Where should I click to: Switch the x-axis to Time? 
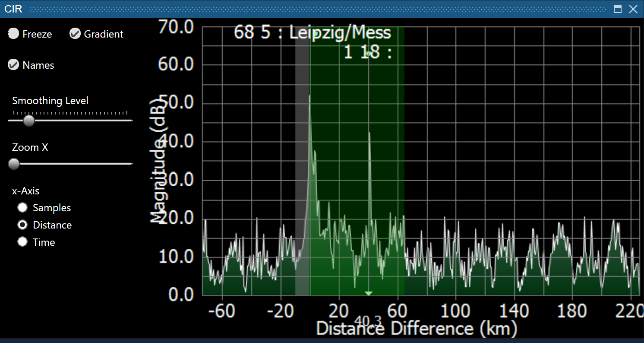[x=22, y=242]
